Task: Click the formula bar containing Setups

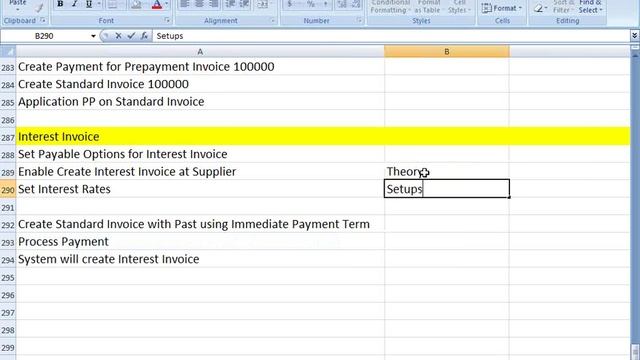Action: coord(391,36)
